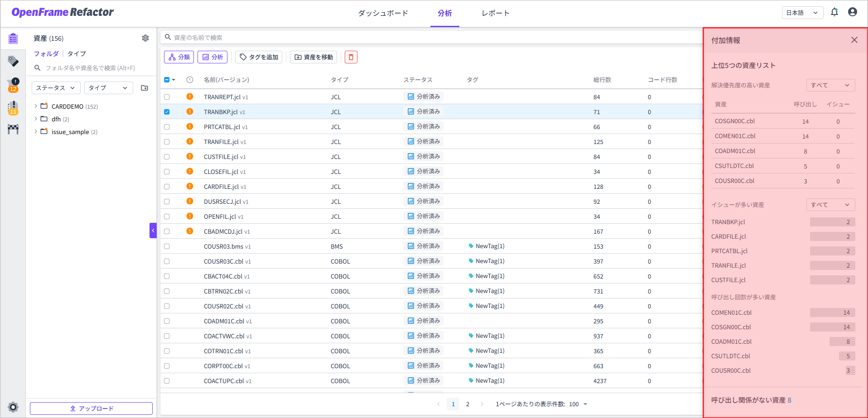This screenshot has height=418, width=868.
Task: Open すべて dropdown for 解決優先度の高い資産
Action: tap(830, 85)
